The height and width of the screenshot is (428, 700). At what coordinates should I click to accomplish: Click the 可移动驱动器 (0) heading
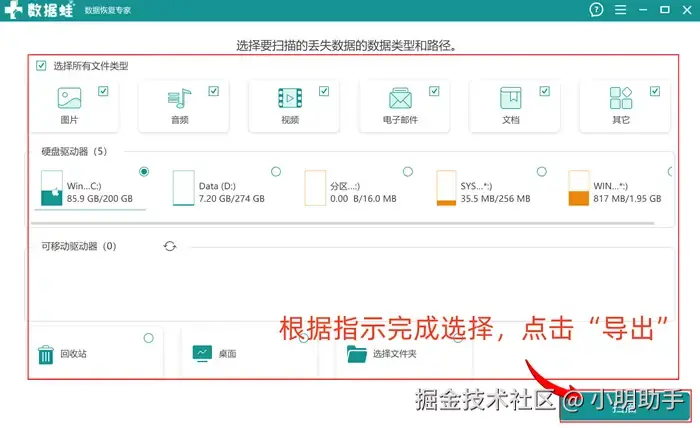coord(79,246)
